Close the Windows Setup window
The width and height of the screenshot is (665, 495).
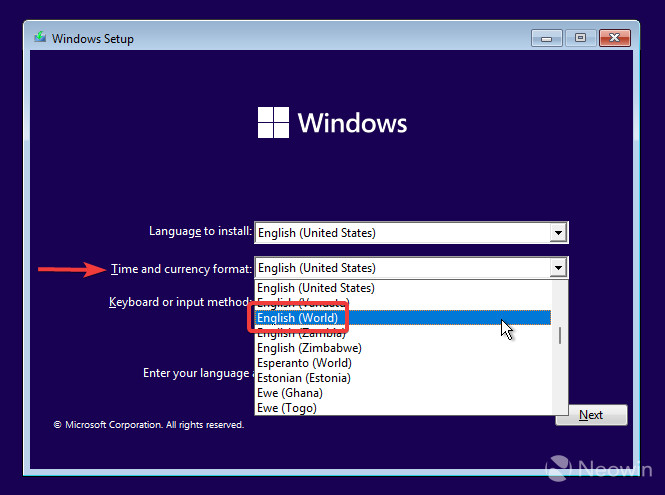[x=615, y=38]
